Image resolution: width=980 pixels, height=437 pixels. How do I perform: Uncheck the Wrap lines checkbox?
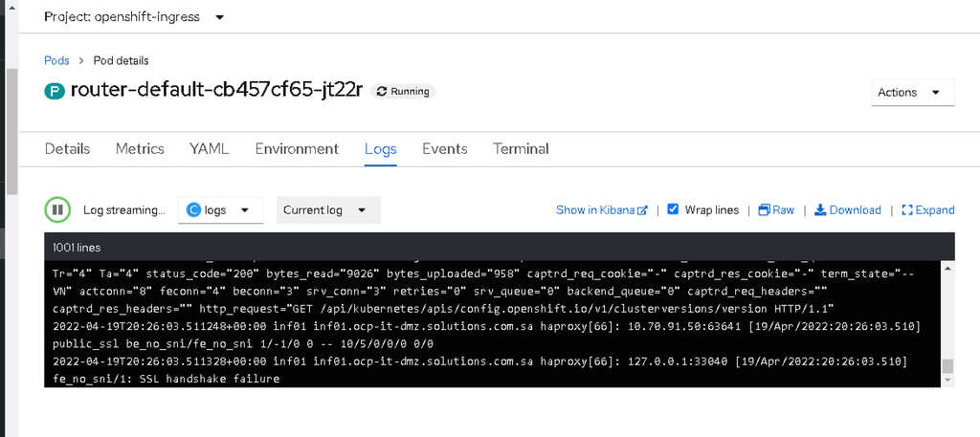673,209
